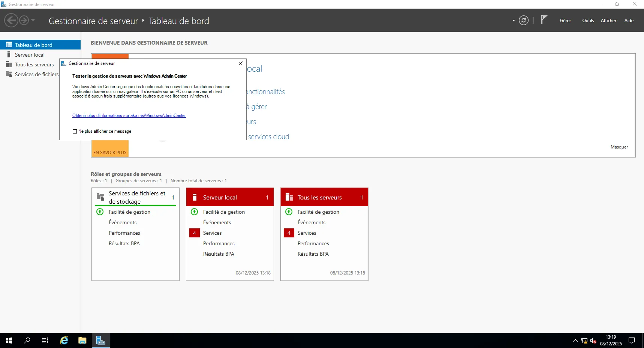The height and width of the screenshot is (348, 644).
Task: Click Facilité de gestion in file services tile
Action: [129, 212]
